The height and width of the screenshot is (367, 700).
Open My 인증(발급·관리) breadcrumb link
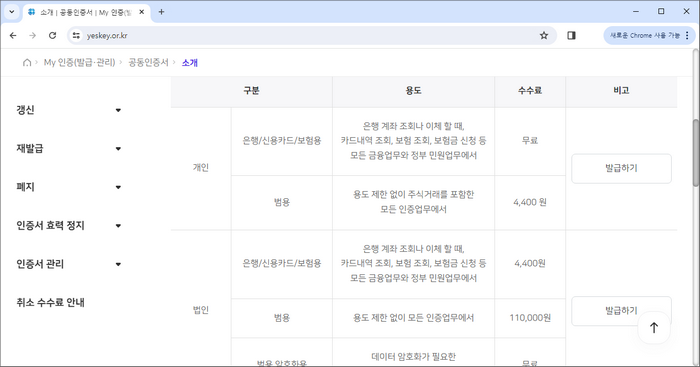[79, 63]
